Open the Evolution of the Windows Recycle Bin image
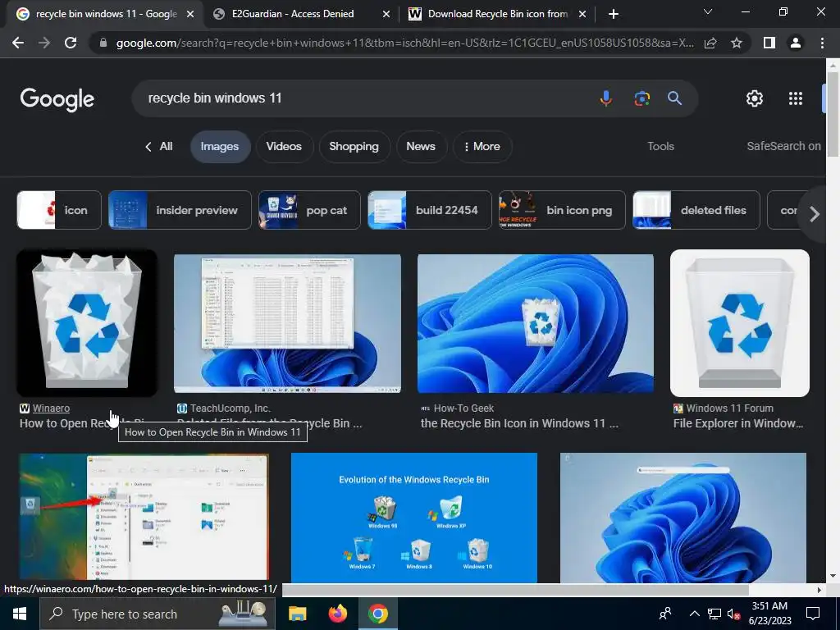Image resolution: width=840 pixels, height=630 pixels. pos(413,518)
